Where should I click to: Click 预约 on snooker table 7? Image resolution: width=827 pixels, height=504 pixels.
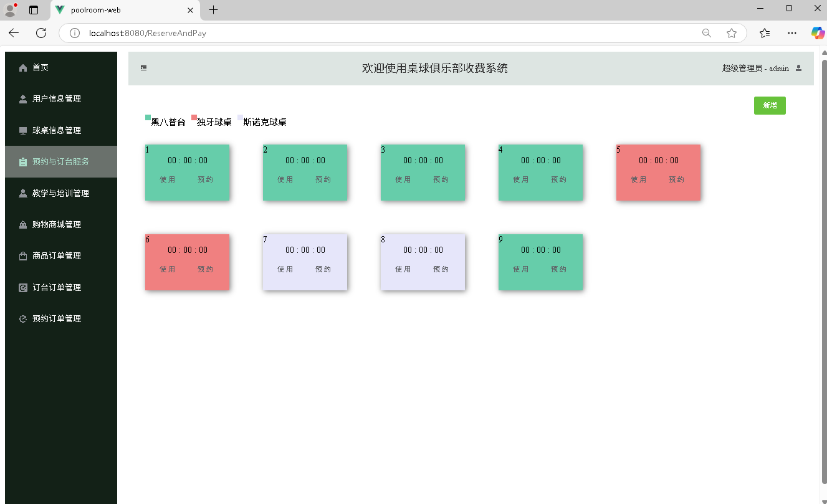tap(323, 269)
